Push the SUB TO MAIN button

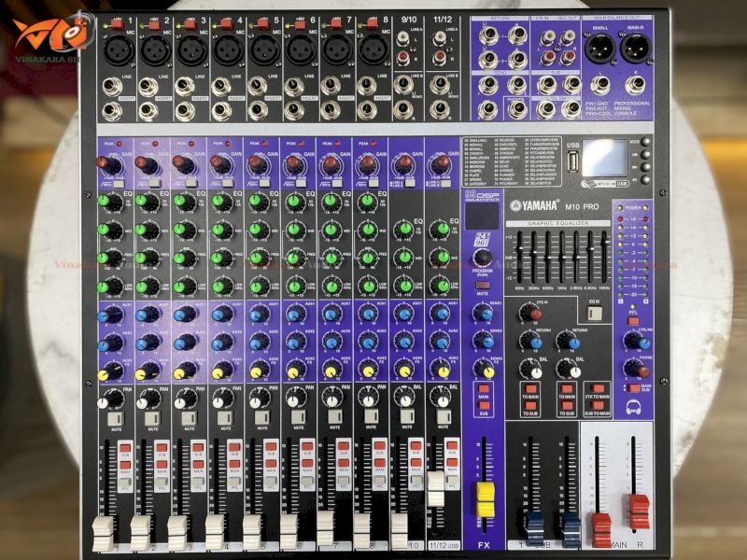pyautogui.click(x=598, y=406)
